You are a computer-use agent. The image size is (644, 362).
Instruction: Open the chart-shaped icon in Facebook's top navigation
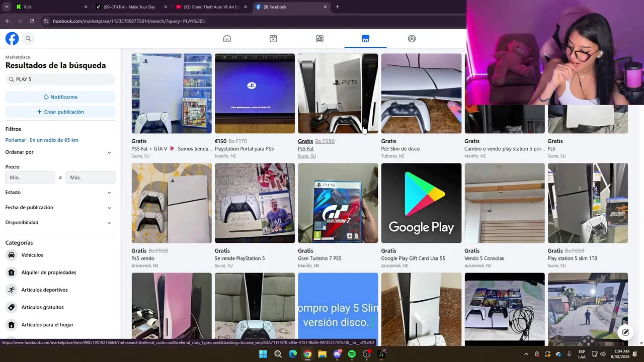tap(319, 39)
